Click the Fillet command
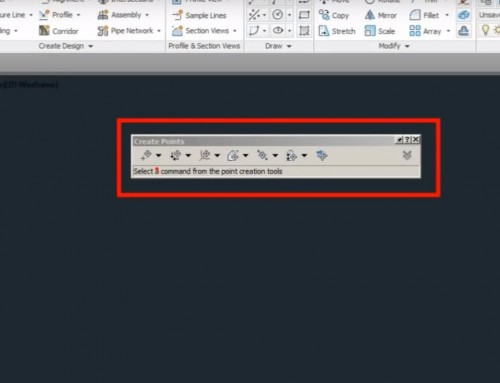Screen dimensions: 500x383 (x=424, y=15)
